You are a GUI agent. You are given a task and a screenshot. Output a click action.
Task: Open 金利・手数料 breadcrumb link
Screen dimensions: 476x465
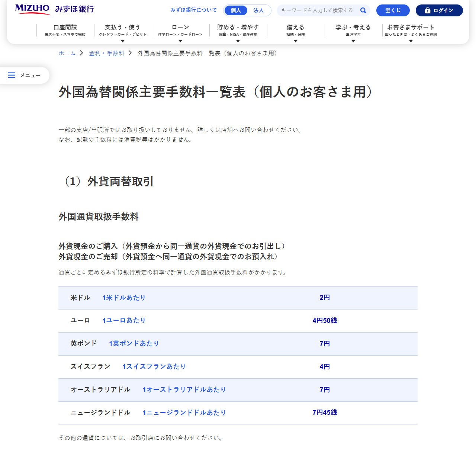107,53
